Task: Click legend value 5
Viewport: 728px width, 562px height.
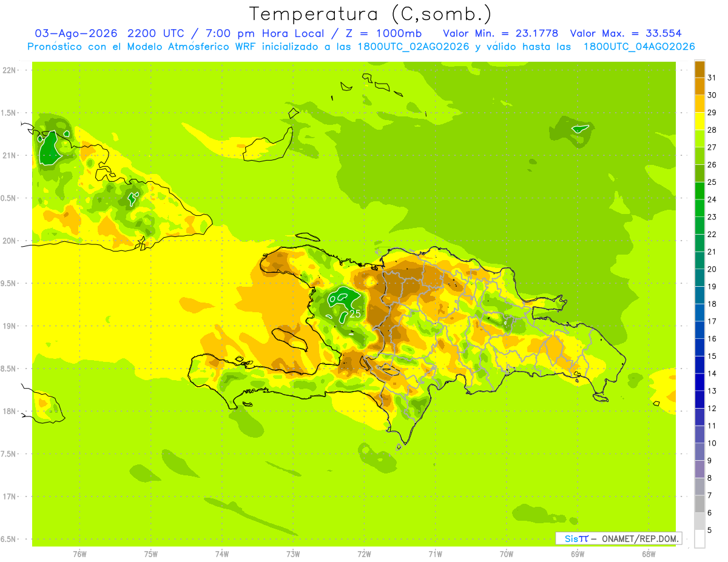Action: point(710,530)
